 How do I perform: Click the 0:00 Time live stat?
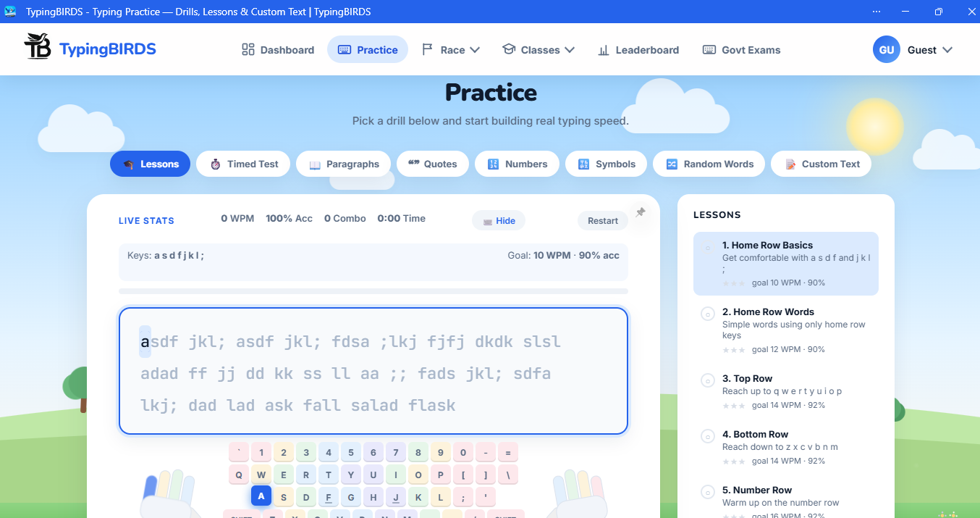tap(402, 218)
